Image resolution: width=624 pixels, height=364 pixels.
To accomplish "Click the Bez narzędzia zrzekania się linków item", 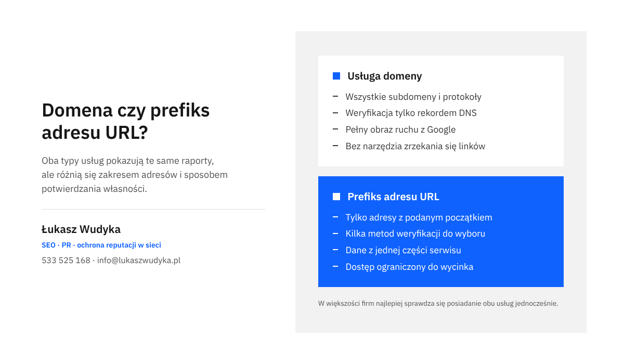I will [x=415, y=146].
